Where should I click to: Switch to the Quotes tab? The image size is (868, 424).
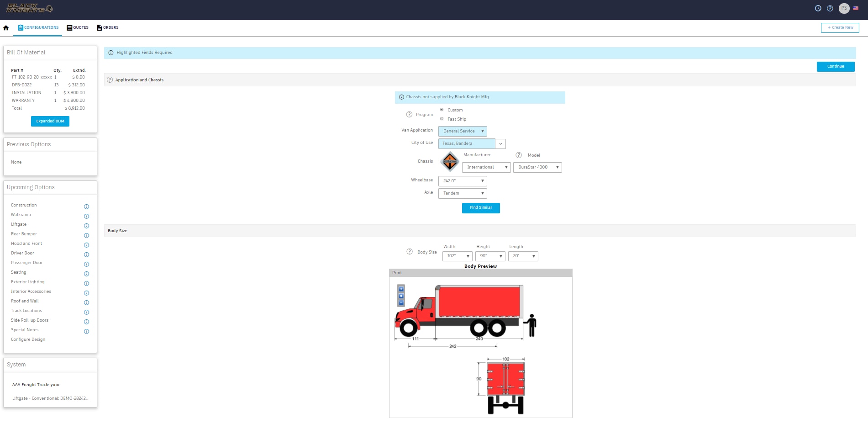[78, 28]
